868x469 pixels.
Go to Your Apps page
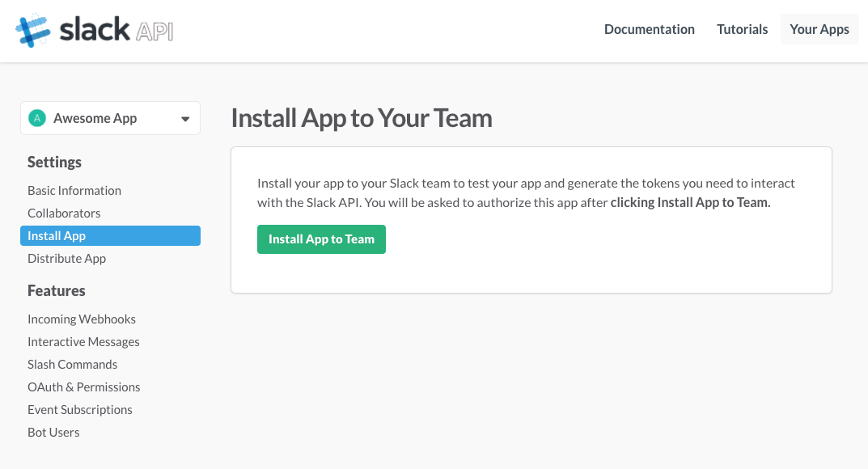[x=819, y=29]
